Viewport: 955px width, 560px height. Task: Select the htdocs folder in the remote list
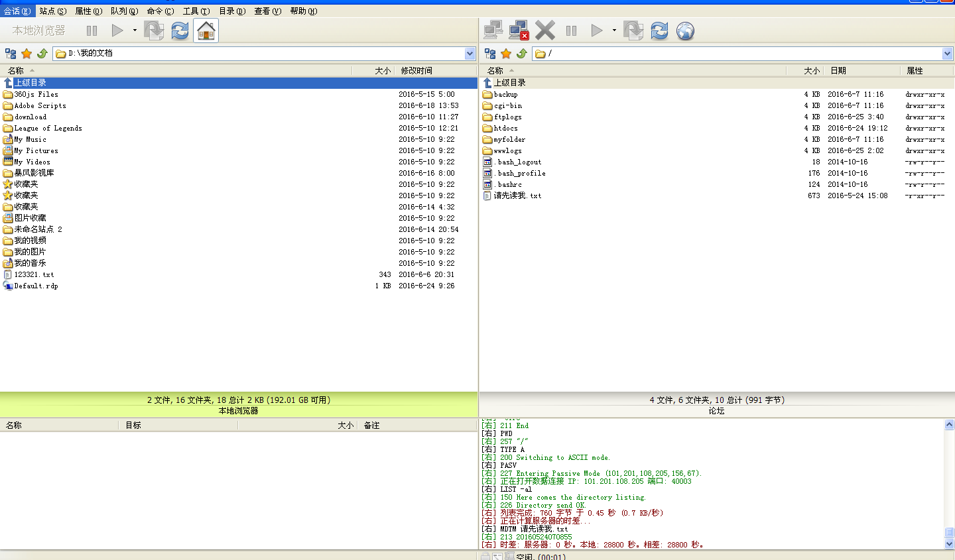[505, 129]
